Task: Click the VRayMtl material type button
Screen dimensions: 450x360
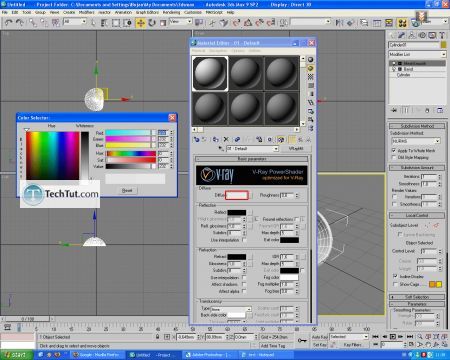Action: [296, 149]
